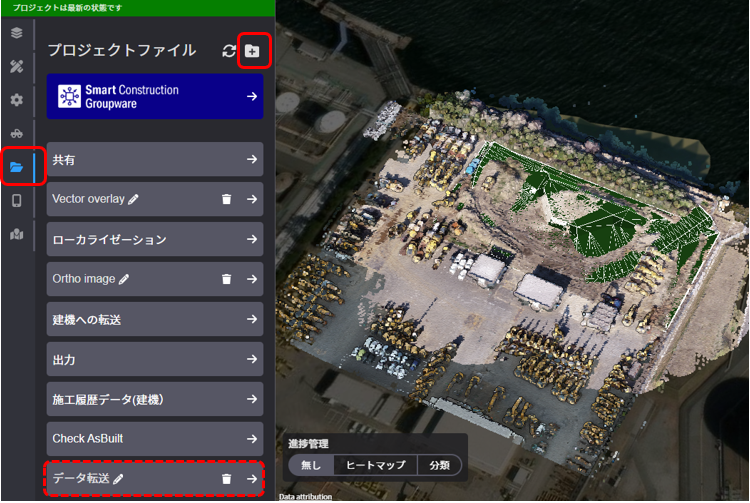Rename Ortho image with pencil icon
The width and height of the screenshot is (750, 503).
pyautogui.click(x=124, y=279)
